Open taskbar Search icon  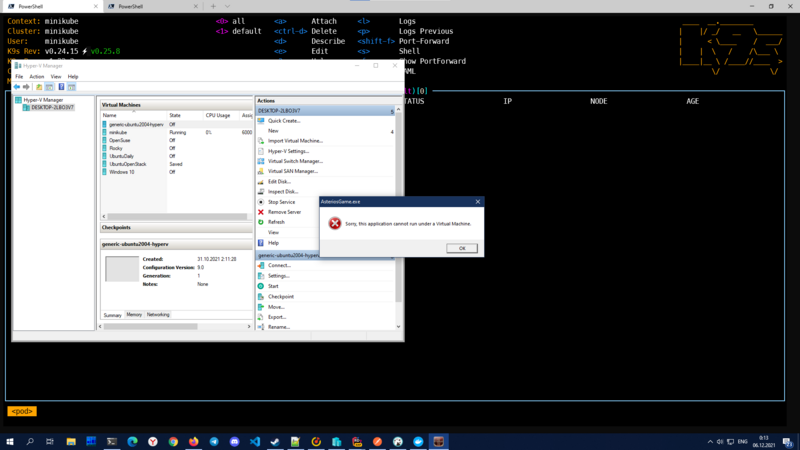coord(30,442)
